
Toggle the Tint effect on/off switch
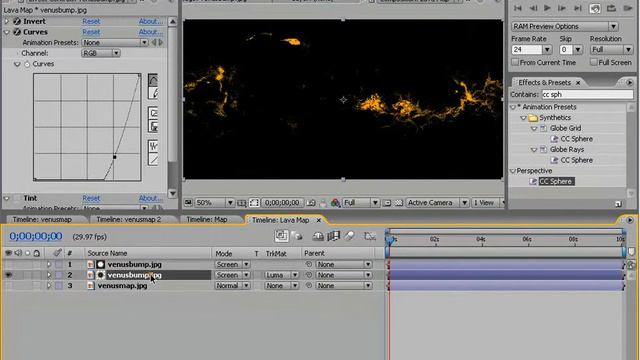click(x=17, y=198)
